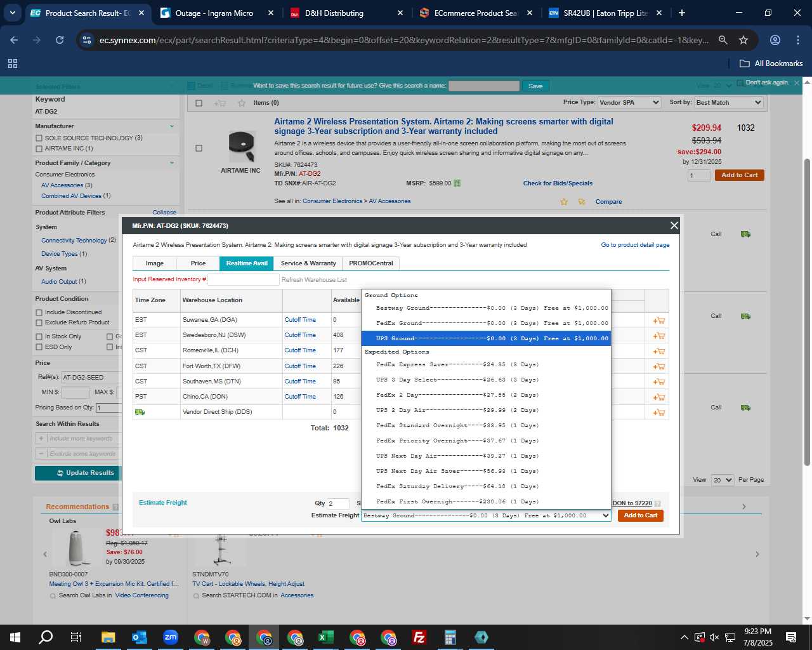Add Vendor Direct Ship row to cart
Viewport: 812px width, 650px height.
tap(659, 412)
